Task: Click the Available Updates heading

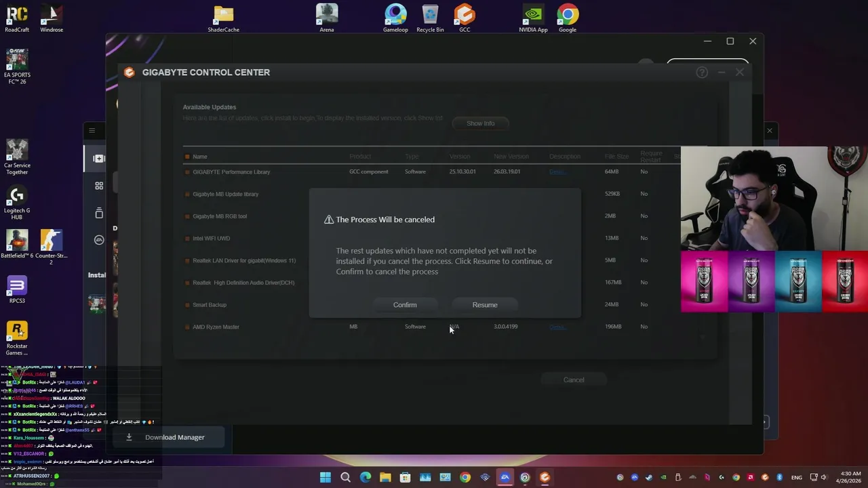Action: pos(209,107)
